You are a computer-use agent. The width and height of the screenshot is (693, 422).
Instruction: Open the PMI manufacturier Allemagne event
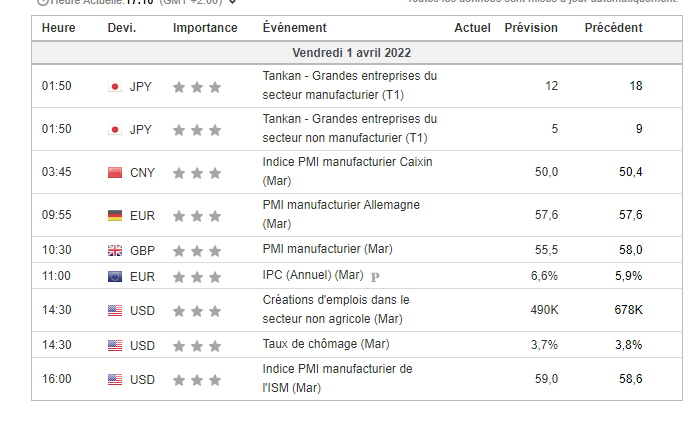[x=340, y=214]
